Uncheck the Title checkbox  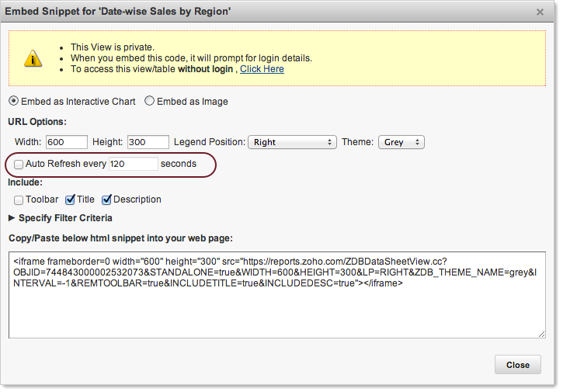[70, 199]
